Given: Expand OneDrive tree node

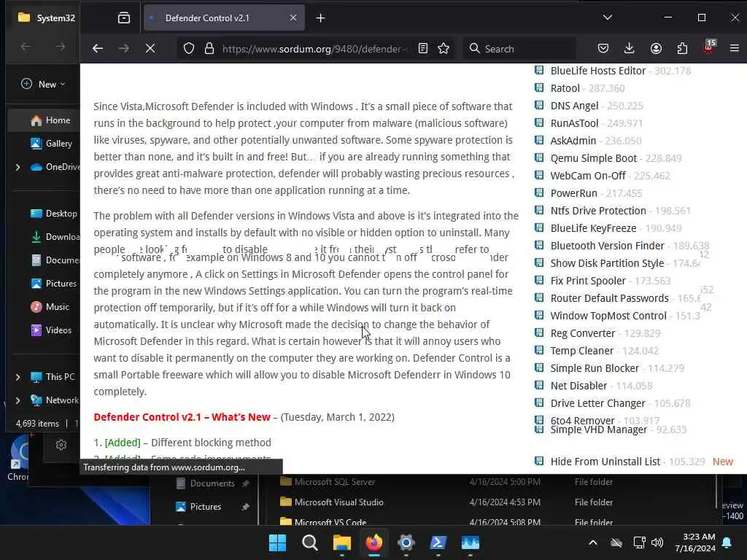Looking at the screenshot, I should click(18, 167).
